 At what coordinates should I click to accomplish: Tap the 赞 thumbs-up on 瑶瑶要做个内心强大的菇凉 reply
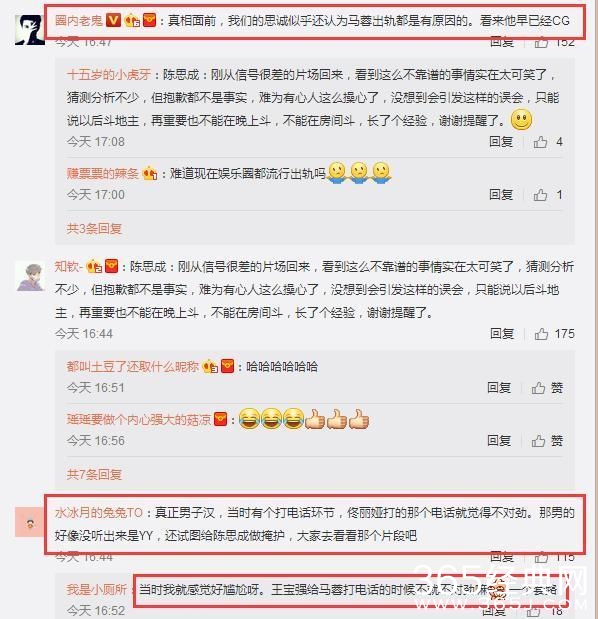(x=547, y=440)
